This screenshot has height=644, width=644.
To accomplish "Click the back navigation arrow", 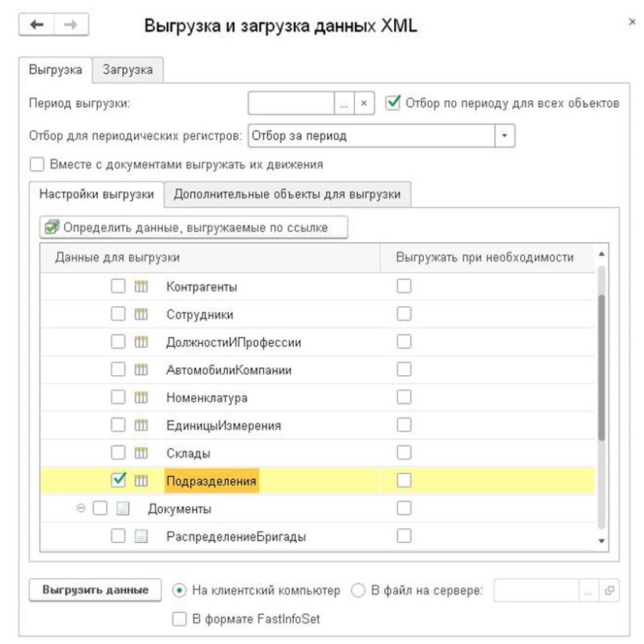I will click(x=38, y=25).
